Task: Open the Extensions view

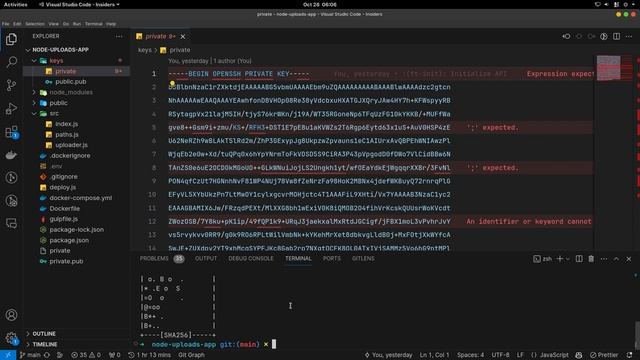Action: pyautogui.click(x=11, y=132)
